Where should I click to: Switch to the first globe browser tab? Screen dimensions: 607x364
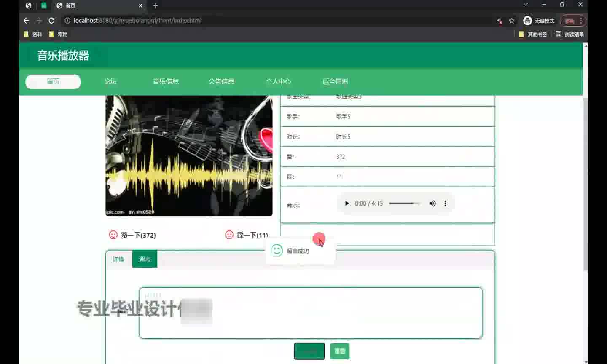coord(28,5)
